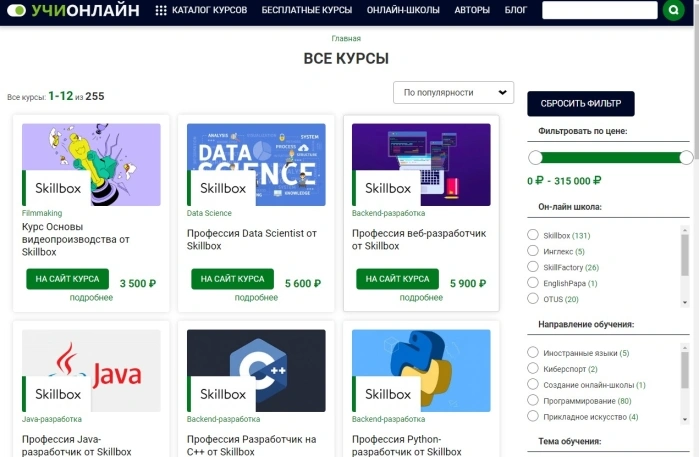Open the video production course thumbnail
Image resolution: width=699 pixels, height=457 pixels.
[x=91, y=165]
